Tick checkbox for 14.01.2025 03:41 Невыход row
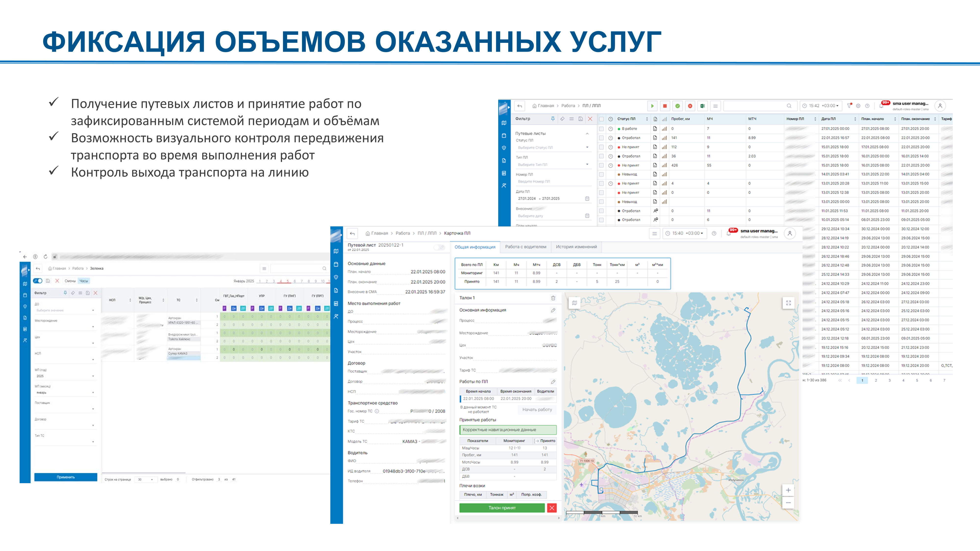This screenshot has height=551, width=980. [601, 175]
